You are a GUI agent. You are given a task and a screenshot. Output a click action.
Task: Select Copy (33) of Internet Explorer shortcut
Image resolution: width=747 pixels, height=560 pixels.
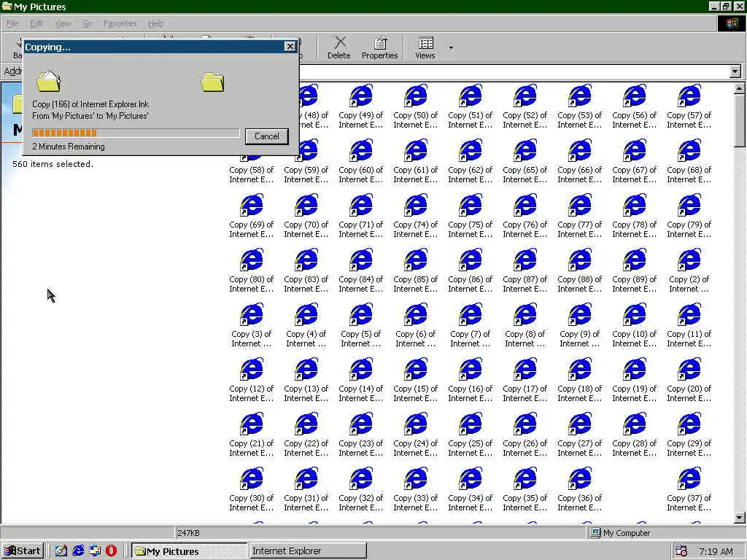[x=415, y=490]
